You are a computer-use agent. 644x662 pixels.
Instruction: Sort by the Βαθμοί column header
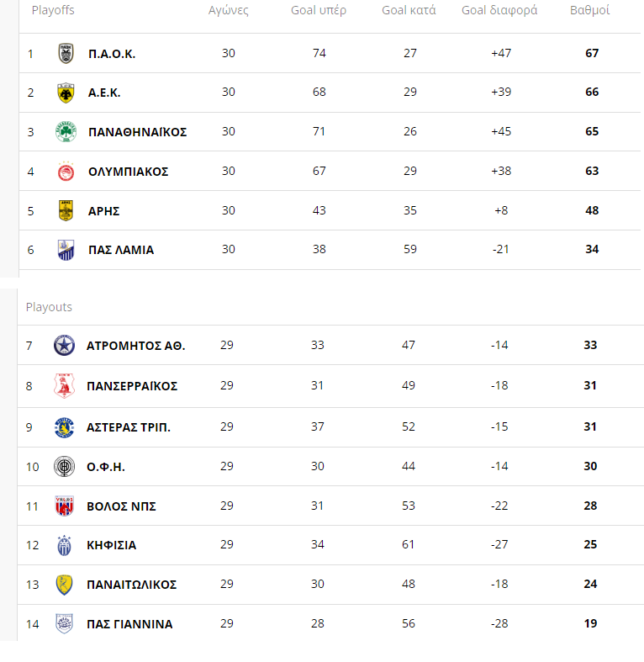(590, 11)
